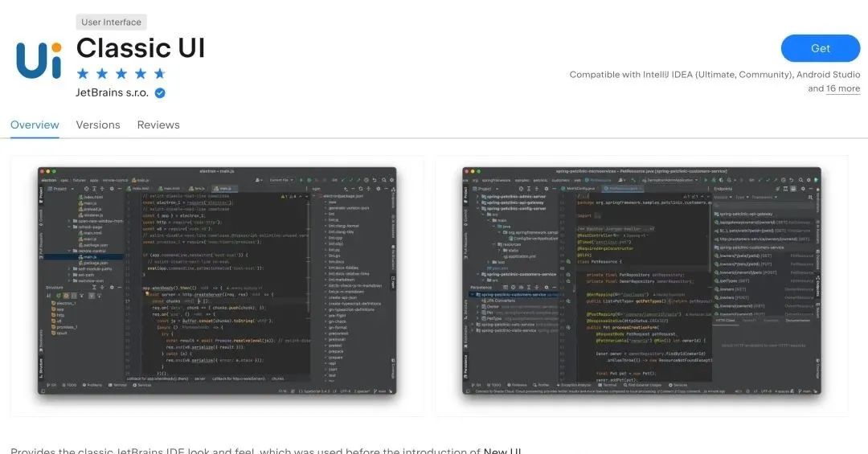This screenshot has height=454, width=868.
Task: Open the Overview tab
Action: pyautogui.click(x=35, y=125)
